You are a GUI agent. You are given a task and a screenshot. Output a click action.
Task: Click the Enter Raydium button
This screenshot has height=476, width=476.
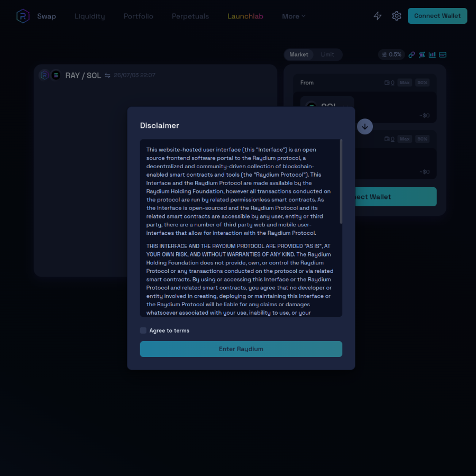tap(241, 349)
